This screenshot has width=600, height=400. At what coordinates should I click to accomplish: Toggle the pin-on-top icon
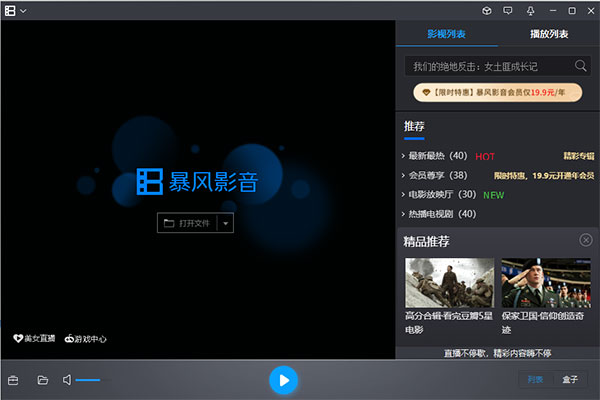click(530, 11)
